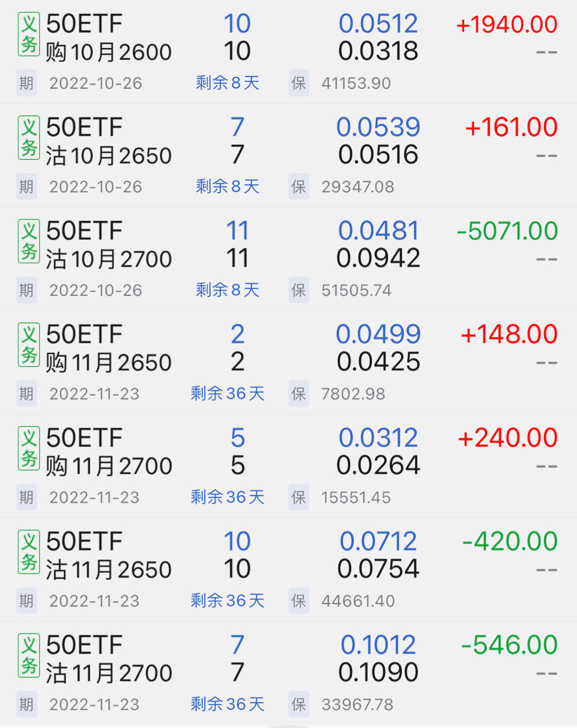Tap the 义务 badge on 购10月2600 row
The height and width of the screenshot is (728, 577).
[29, 34]
